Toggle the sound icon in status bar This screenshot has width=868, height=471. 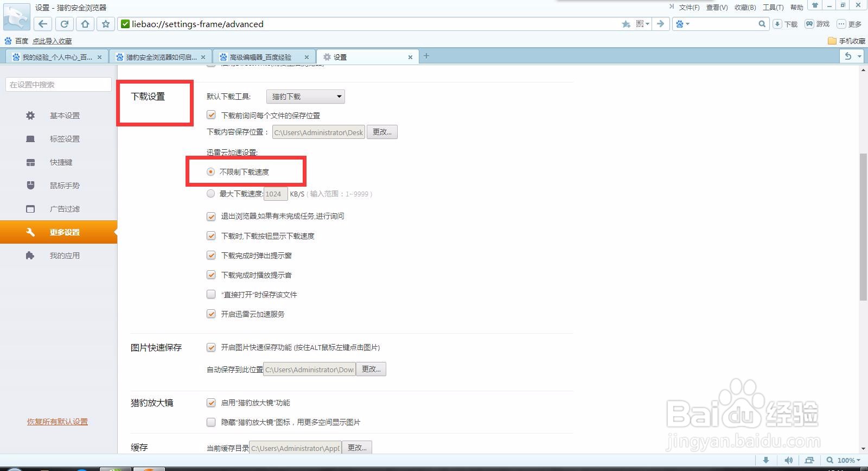tap(789, 460)
